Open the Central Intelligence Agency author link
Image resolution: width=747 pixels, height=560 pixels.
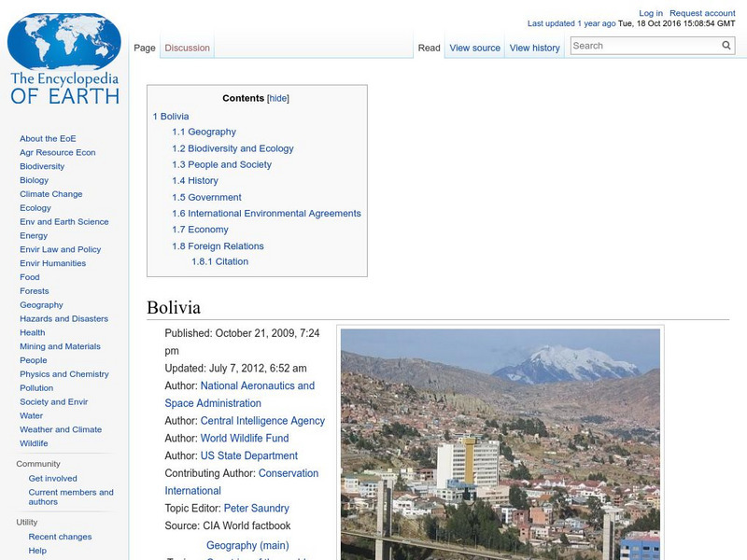click(262, 420)
